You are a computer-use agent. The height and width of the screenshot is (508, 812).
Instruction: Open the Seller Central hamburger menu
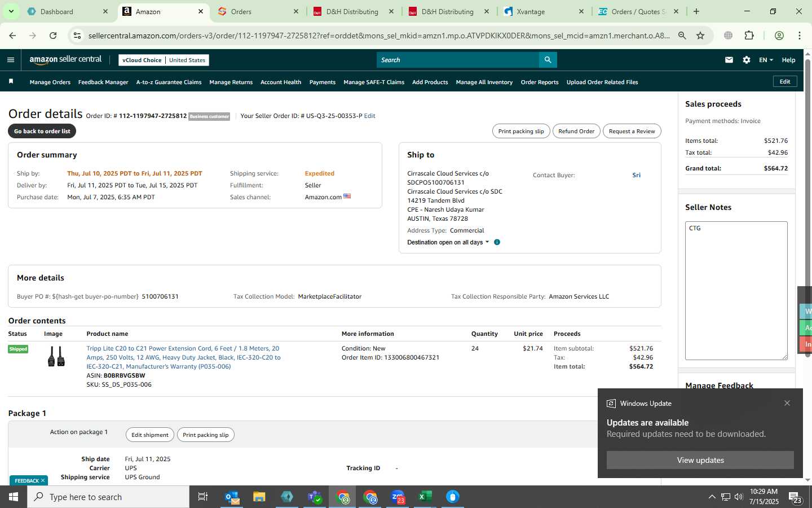click(x=11, y=60)
